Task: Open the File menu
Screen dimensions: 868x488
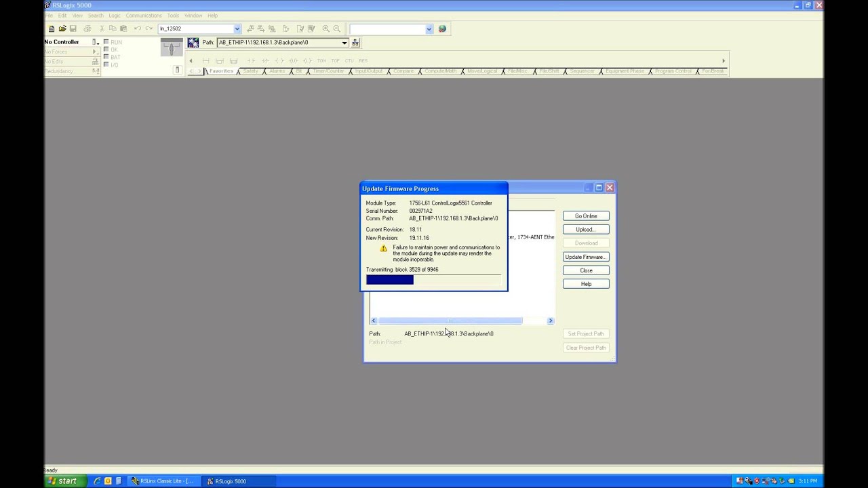Action: pos(49,16)
